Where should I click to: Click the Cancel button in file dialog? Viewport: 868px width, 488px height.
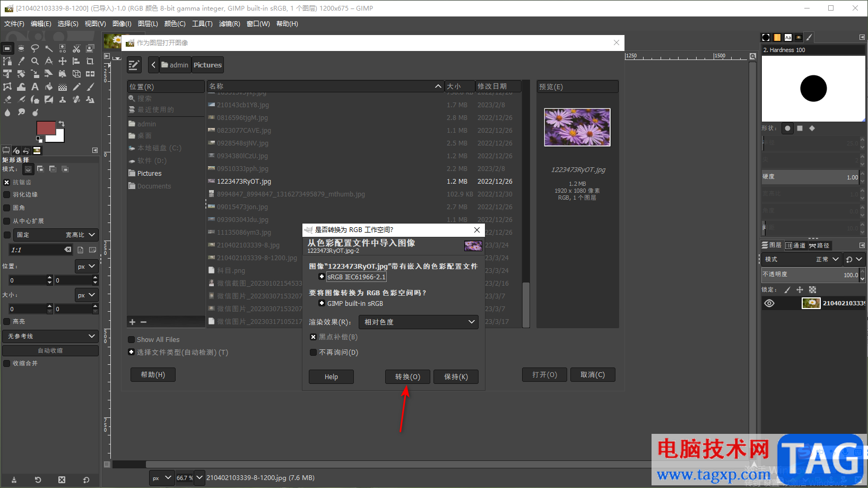click(593, 374)
